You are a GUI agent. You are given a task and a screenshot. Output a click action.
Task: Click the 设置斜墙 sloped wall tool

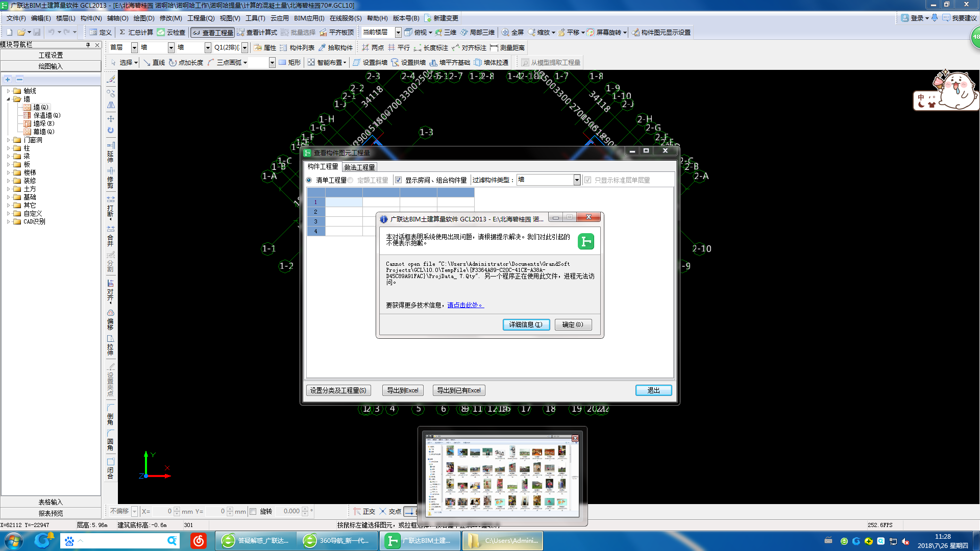tap(370, 62)
